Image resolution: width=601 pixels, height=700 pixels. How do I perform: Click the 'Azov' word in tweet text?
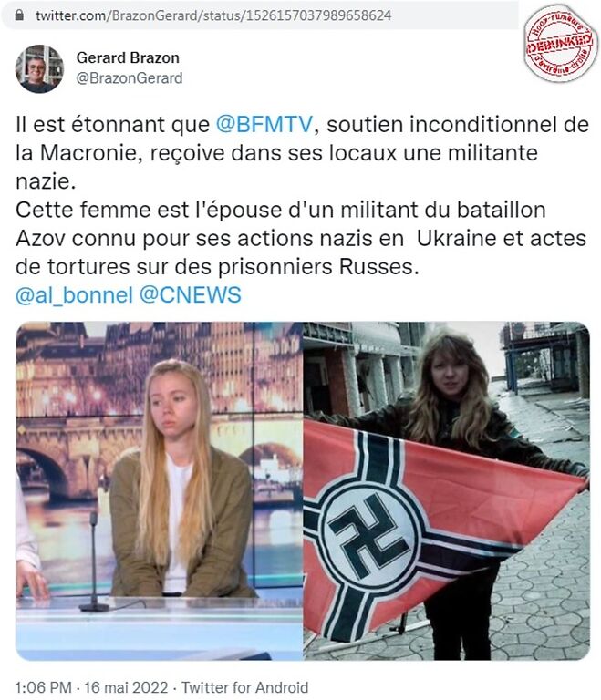coord(41,239)
